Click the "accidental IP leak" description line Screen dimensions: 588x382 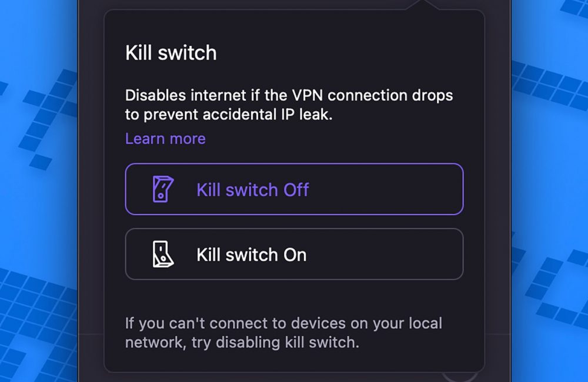click(229, 115)
